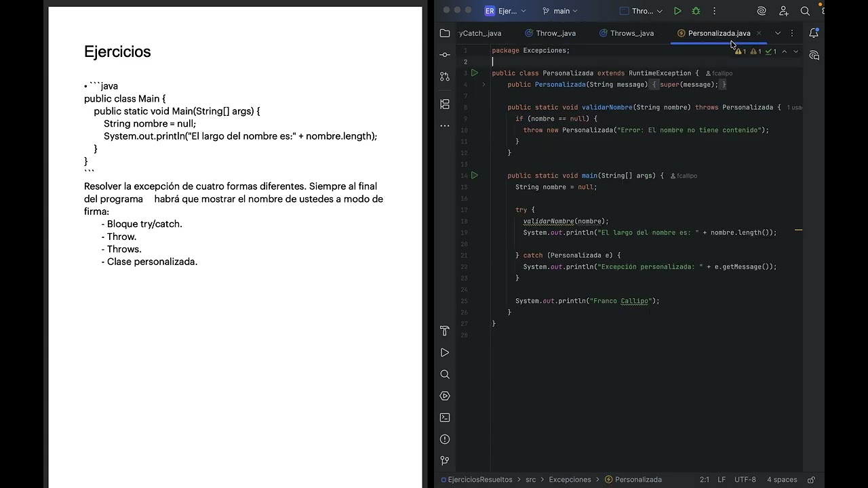The height and width of the screenshot is (488, 868).
Task: Switch to the Throw_.java tab
Action: click(549, 33)
